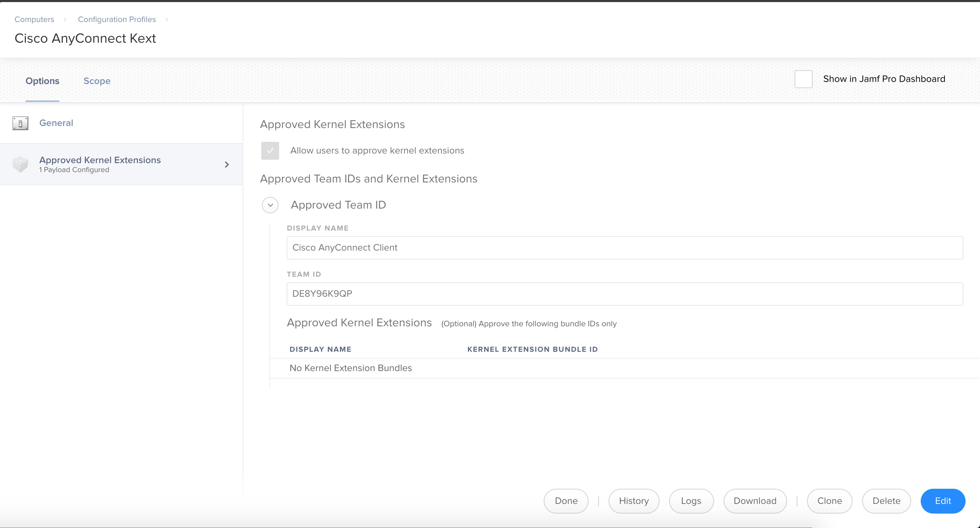This screenshot has height=528, width=980.
Task: Click the breadcrumb arrow after Configuration Profiles
Action: coord(167,19)
